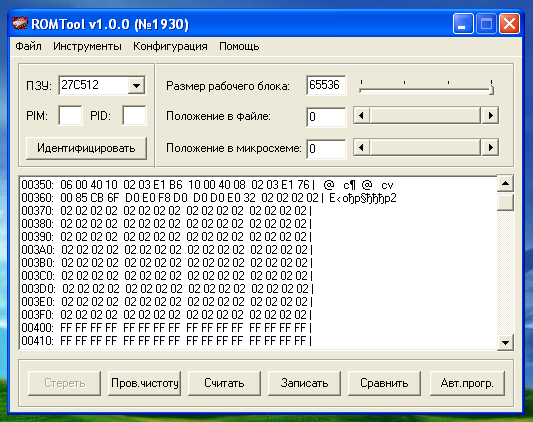Open the Конфигурация menu
Screen dimensions: 533x422
pyautogui.click(x=170, y=46)
